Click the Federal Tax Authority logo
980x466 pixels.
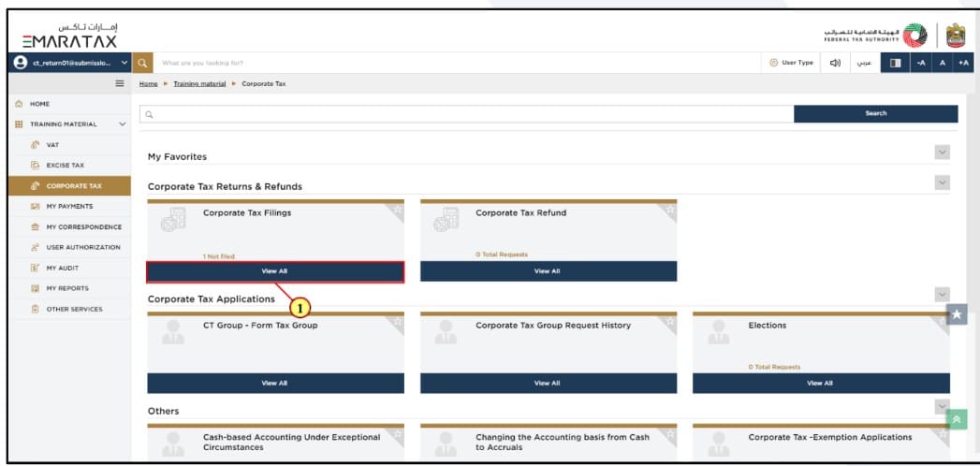[875, 36]
